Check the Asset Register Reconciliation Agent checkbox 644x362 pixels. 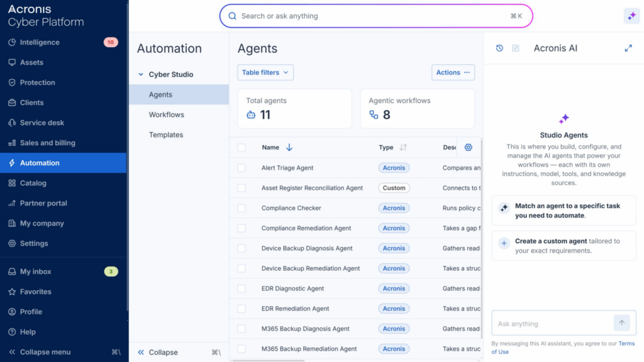tap(241, 188)
